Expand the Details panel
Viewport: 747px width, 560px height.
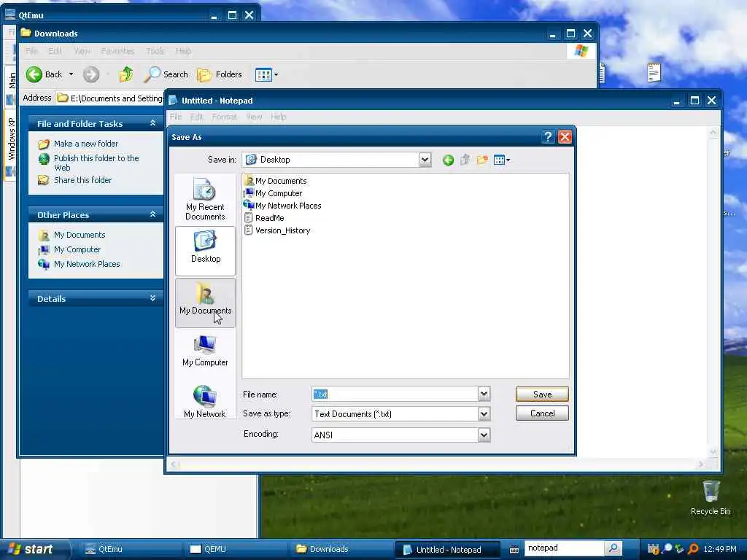click(x=152, y=298)
